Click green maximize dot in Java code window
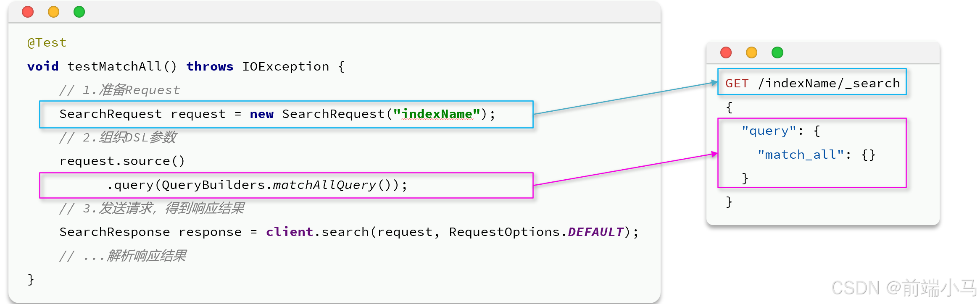 point(79,12)
